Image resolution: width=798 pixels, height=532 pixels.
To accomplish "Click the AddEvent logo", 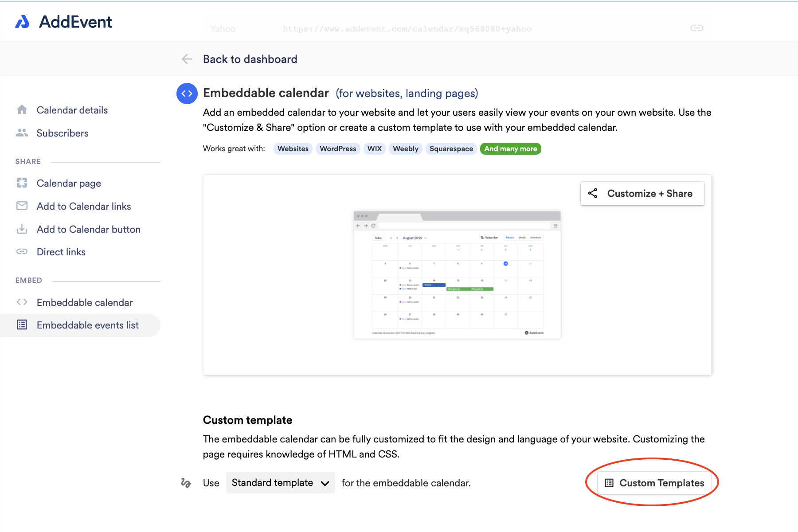I will [x=63, y=21].
